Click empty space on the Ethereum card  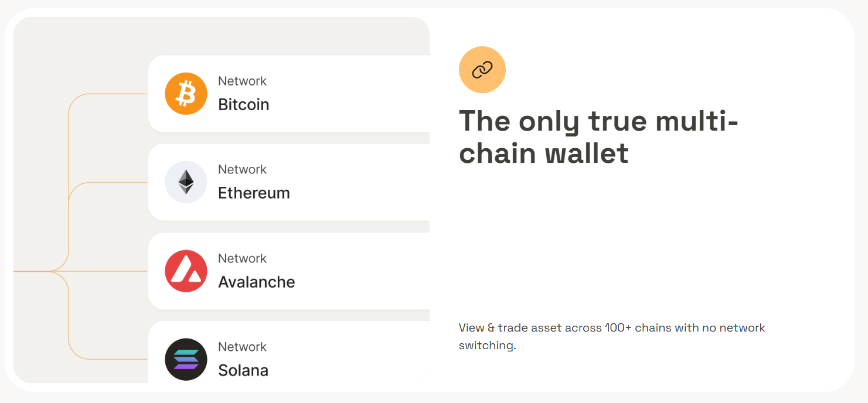363,182
